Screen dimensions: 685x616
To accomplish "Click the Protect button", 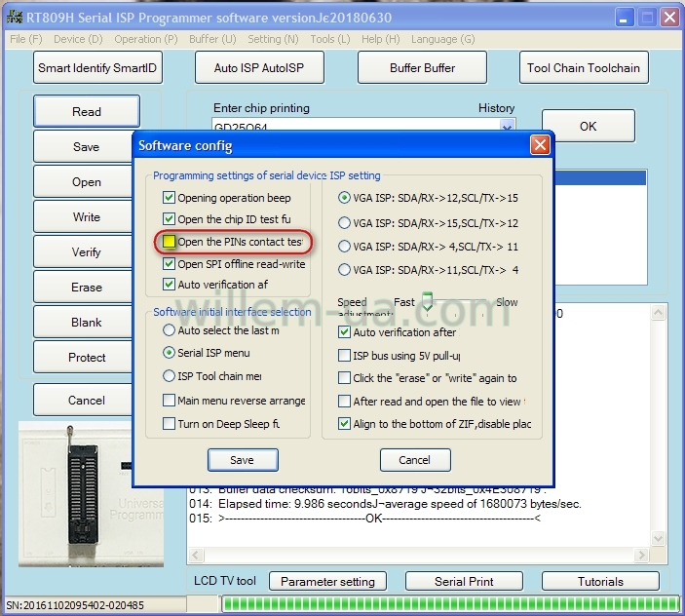I will point(83,357).
